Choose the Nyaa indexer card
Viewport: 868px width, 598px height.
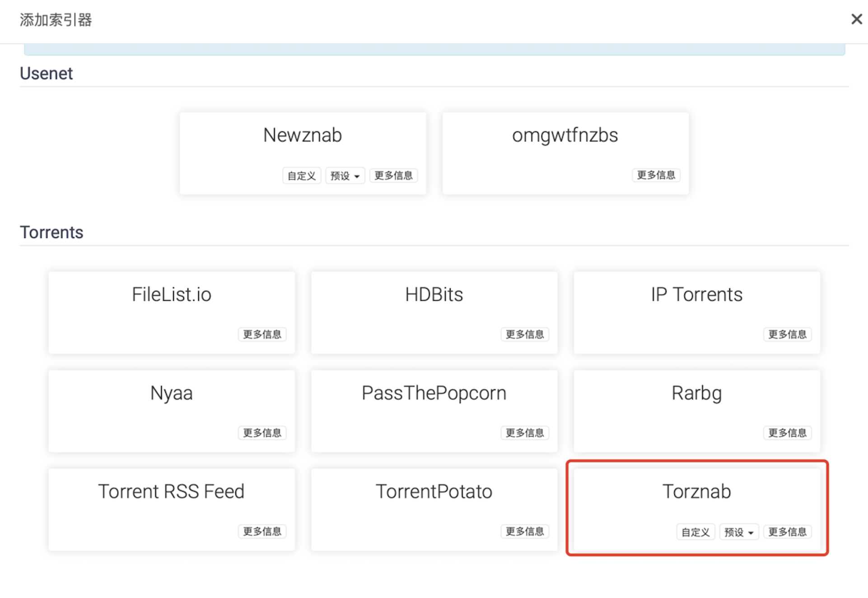tap(171, 402)
